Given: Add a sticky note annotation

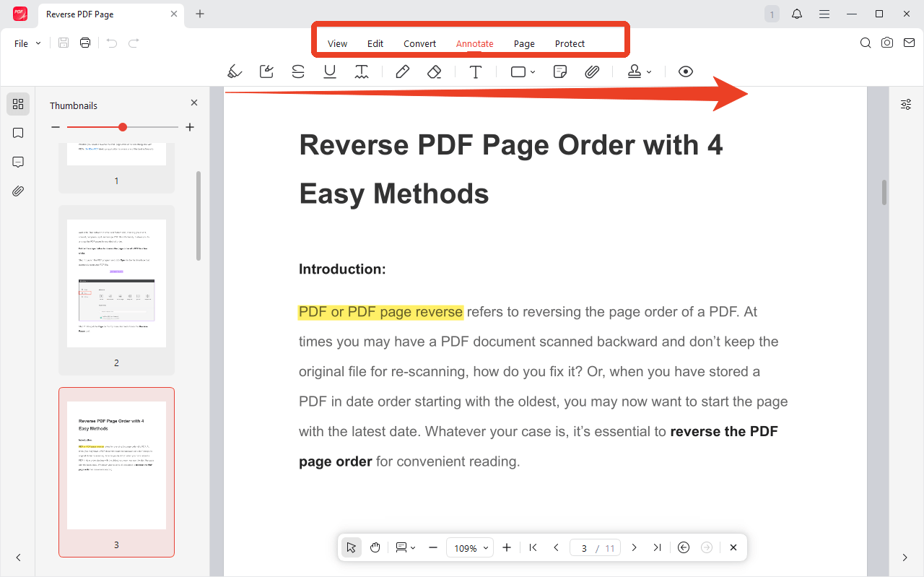Looking at the screenshot, I should point(560,71).
